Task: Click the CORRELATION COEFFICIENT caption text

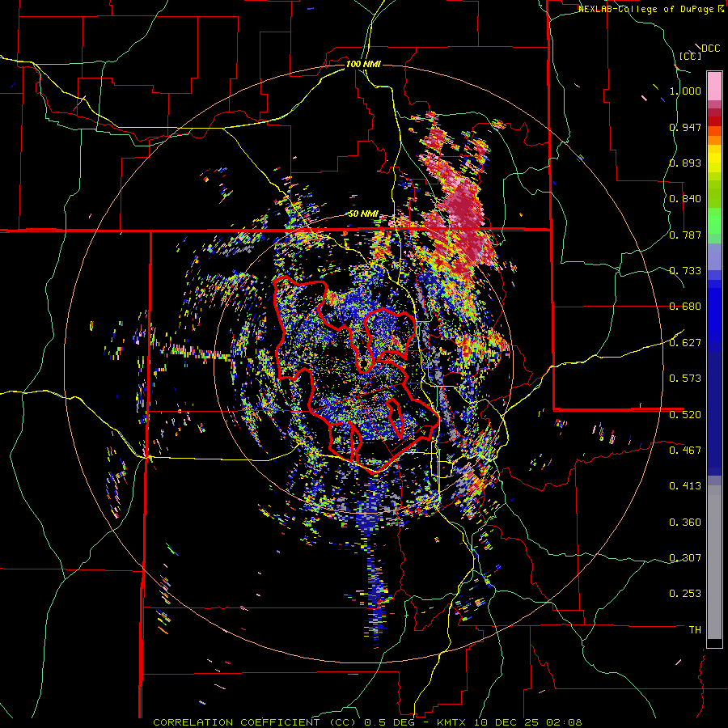Action: pyautogui.click(x=236, y=722)
